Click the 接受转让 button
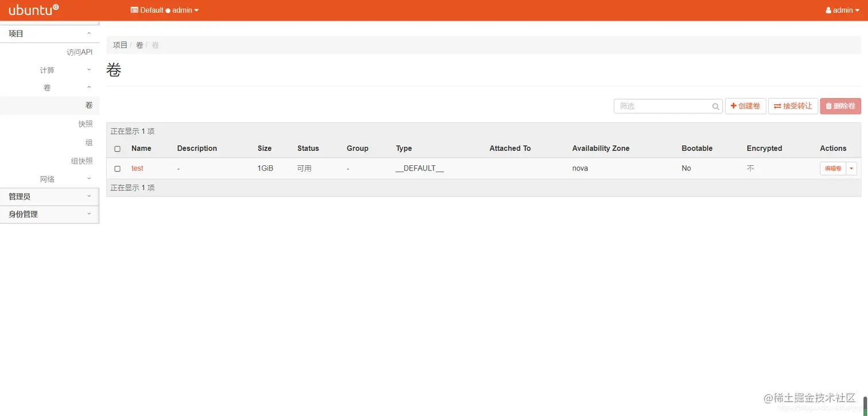 pyautogui.click(x=793, y=106)
